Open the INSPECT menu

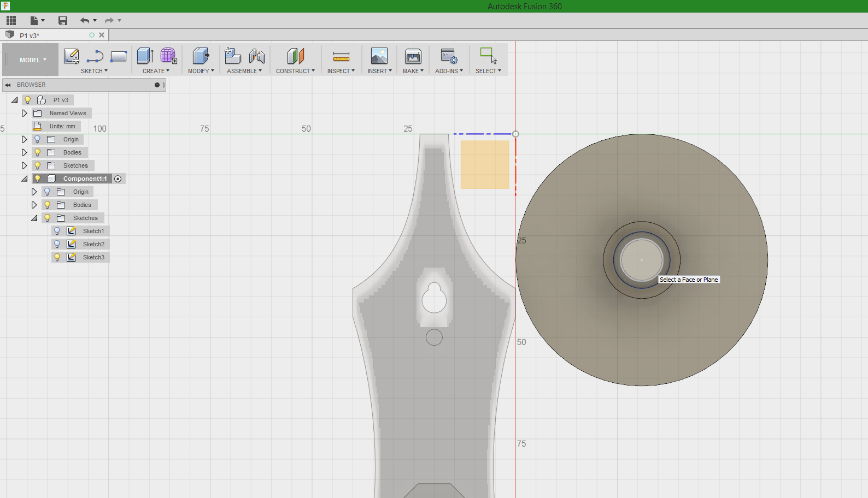tap(341, 71)
